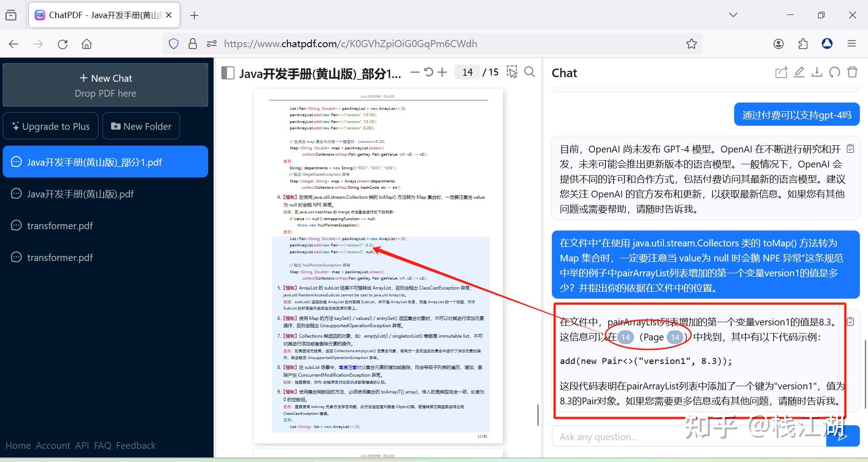The image size is (868, 462).
Task: Open the Firefox application menu
Action: [x=851, y=44]
